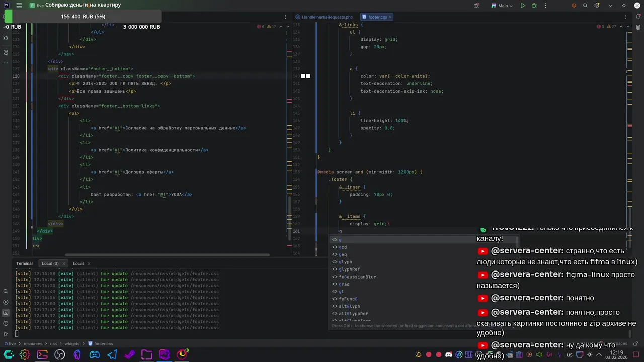This screenshot has width=644, height=362.
Task: Show more tool windows ellipsis
Action: pyautogui.click(x=6, y=63)
